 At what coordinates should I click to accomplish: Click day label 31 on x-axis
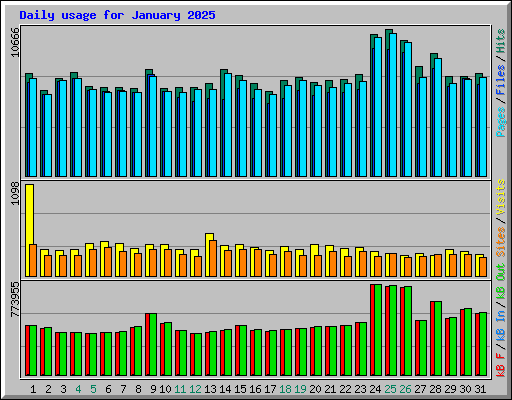coord(480,389)
